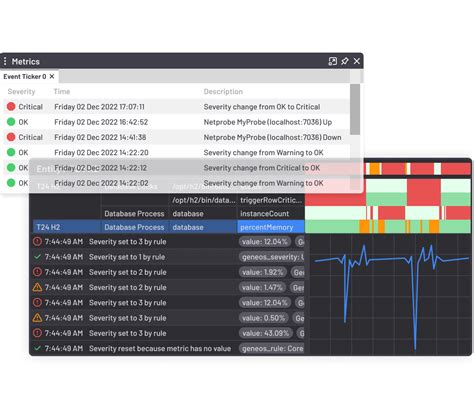
Task: Pin the Metrics panel
Action: [345, 61]
